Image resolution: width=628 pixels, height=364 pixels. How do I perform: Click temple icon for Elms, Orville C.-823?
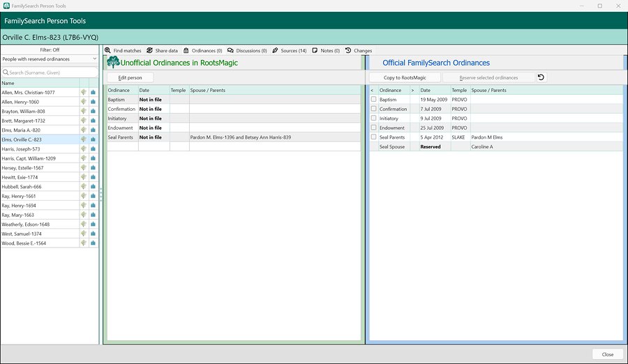click(94, 139)
